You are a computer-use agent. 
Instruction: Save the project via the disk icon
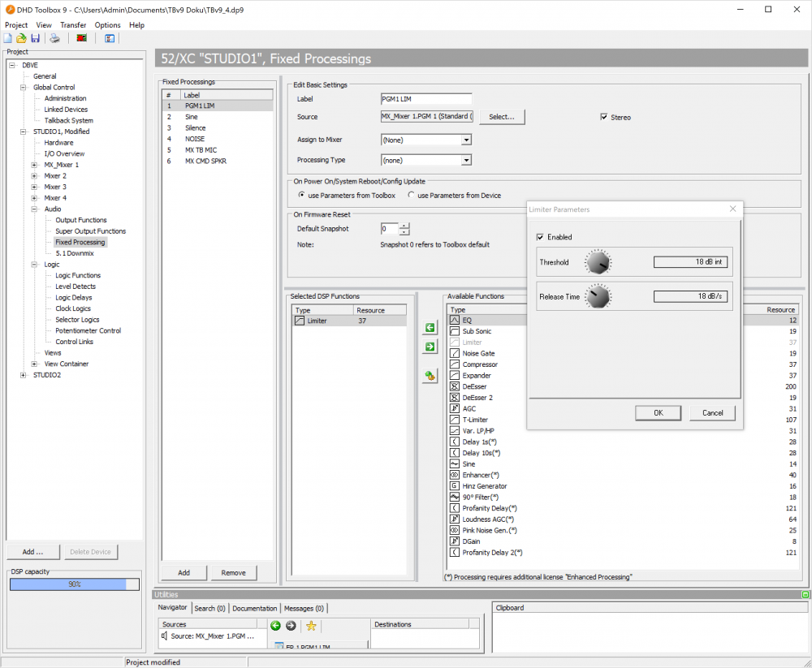tap(34, 37)
